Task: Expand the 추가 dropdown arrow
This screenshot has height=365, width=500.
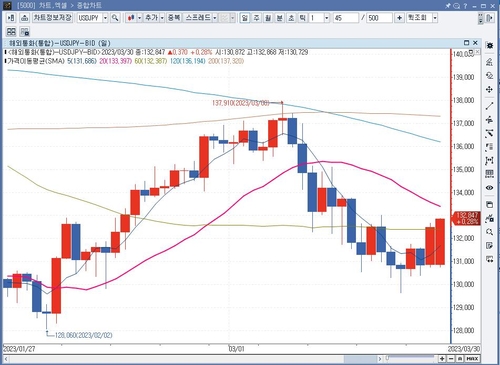Action: pyautogui.click(x=162, y=18)
